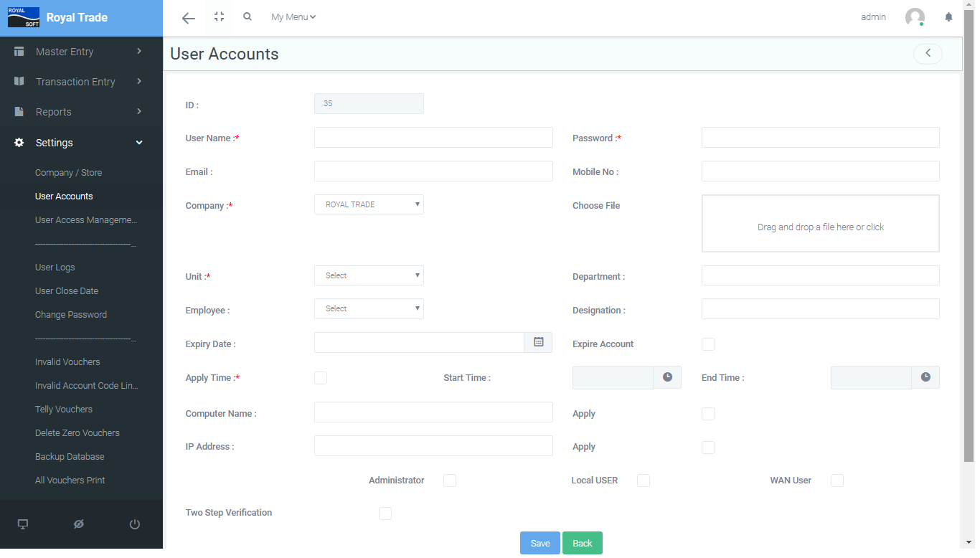Click the monitor icon at sidebar bottom
This screenshot has width=980, height=558.
pyautogui.click(x=23, y=524)
